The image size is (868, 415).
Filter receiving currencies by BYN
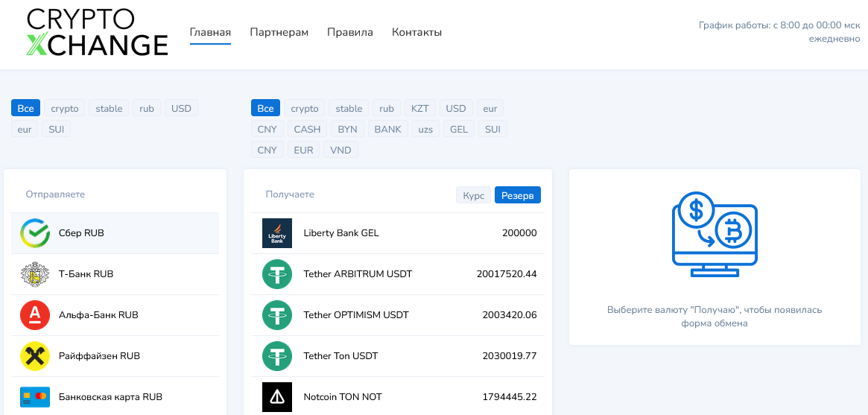click(x=348, y=130)
